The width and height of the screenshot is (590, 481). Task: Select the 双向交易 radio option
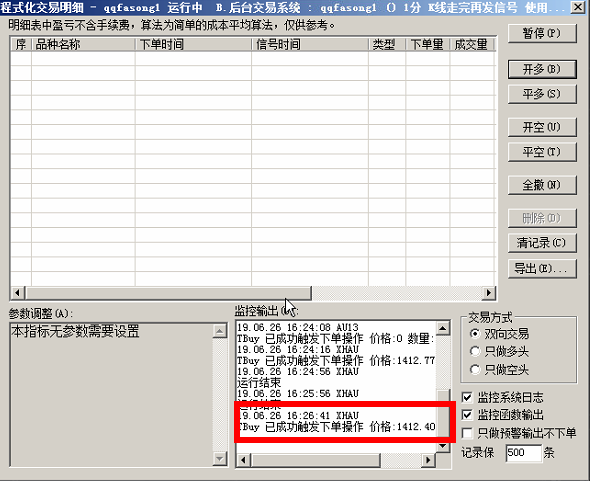pyautogui.click(x=499, y=334)
